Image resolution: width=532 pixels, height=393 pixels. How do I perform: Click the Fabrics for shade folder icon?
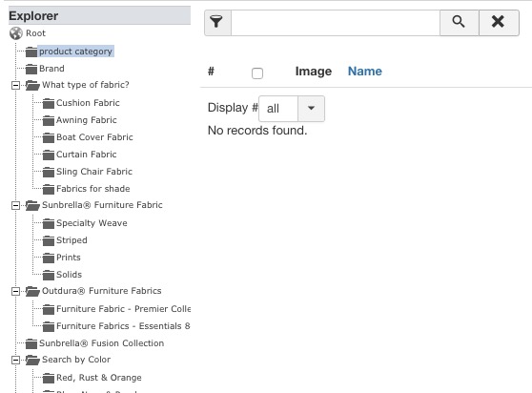49,189
